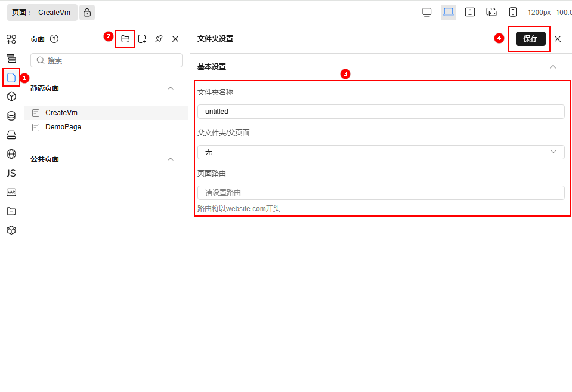This screenshot has height=392, width=572.
Task: Click the 保存 button
Action: [x=530, y=39]
